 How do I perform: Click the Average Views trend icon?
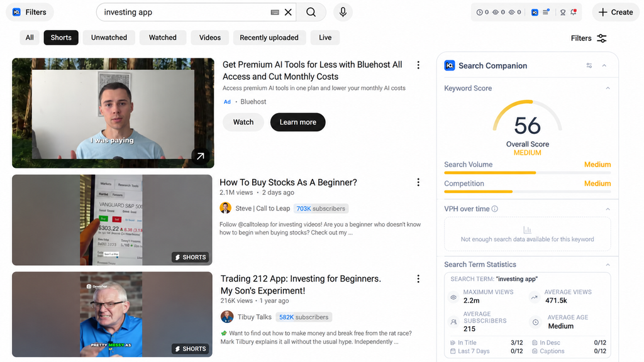point(535,297)
